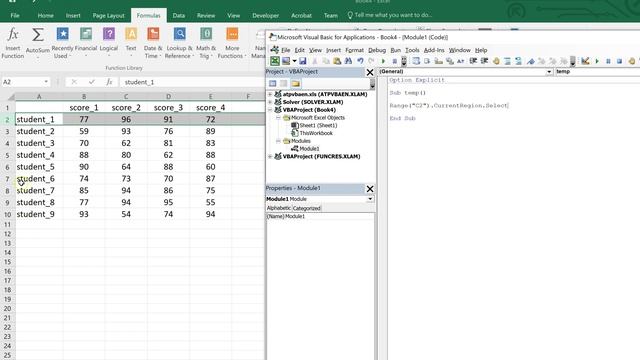Expand atpvbaen.xls project node
The height and width of the screenshot is (360, 640).
270,94
